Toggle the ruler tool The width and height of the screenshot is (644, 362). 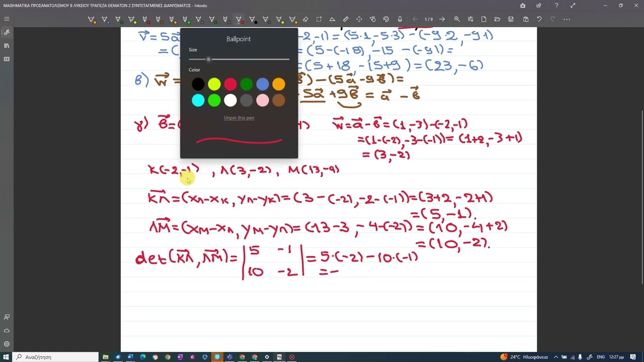click(x=346, y=19)
